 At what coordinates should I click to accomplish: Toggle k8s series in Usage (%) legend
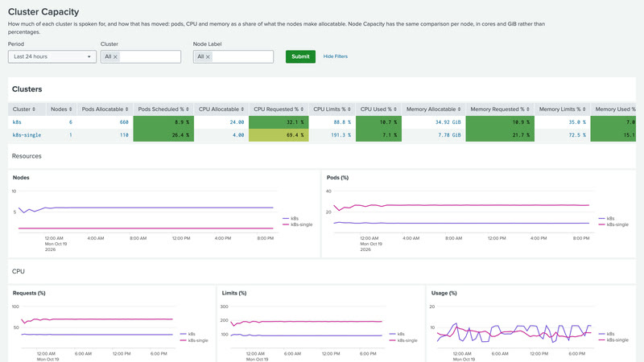tap(607, 334)
